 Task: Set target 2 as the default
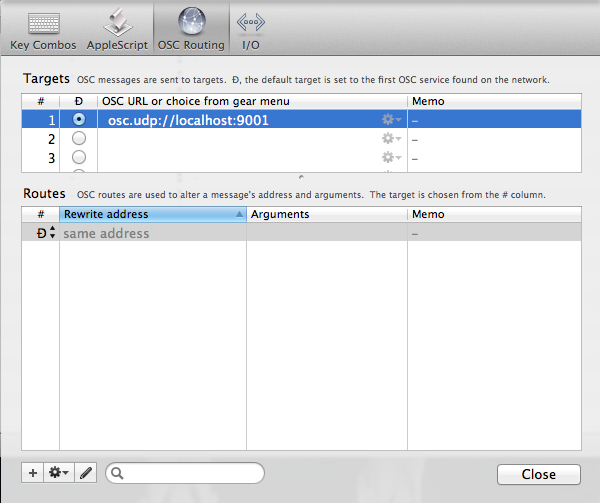tap(79, 139)
